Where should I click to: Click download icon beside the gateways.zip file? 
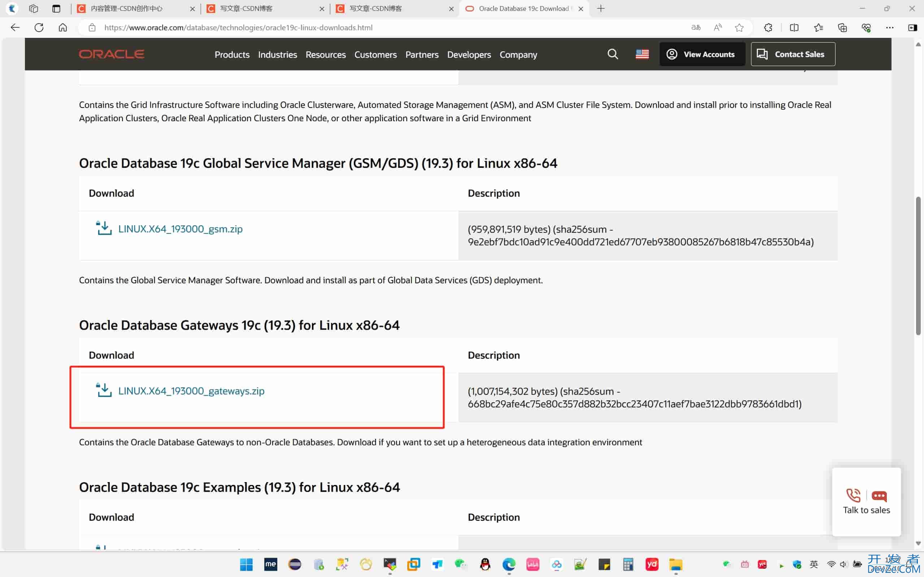pos(104,390)
